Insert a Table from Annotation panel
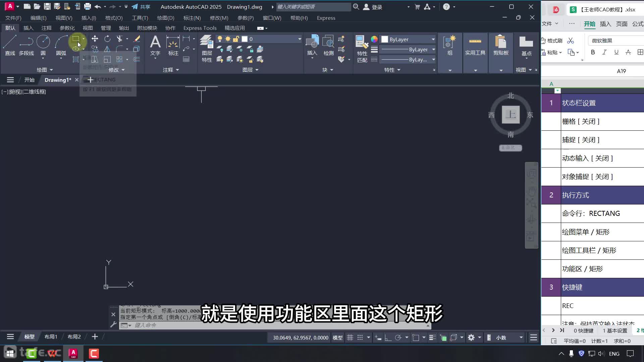644x362 pixels. click(x=186, y=59)
